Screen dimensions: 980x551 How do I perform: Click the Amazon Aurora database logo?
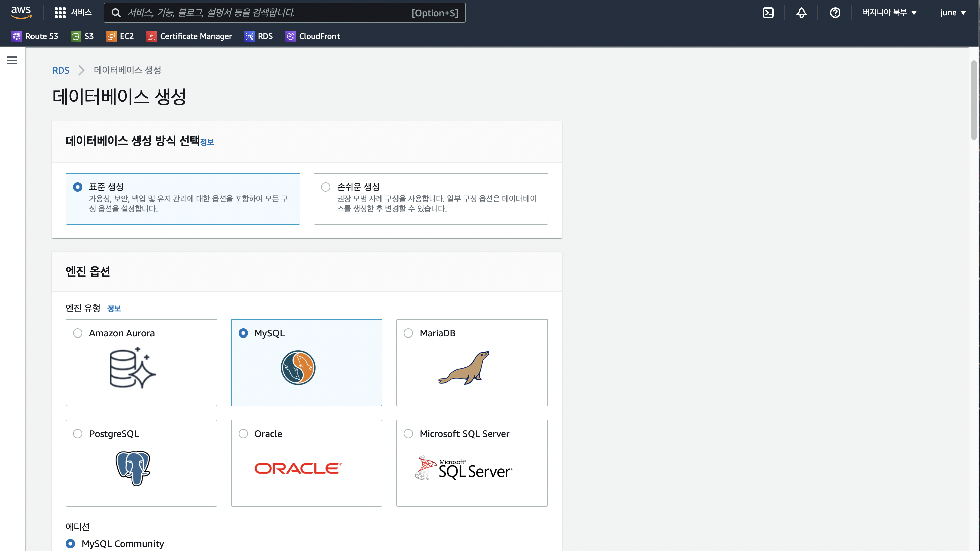coord(132,368)
